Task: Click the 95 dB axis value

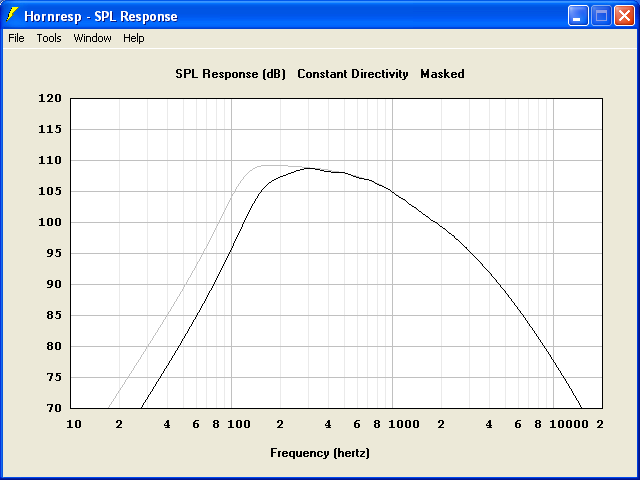Action: (x=54, y=253)
